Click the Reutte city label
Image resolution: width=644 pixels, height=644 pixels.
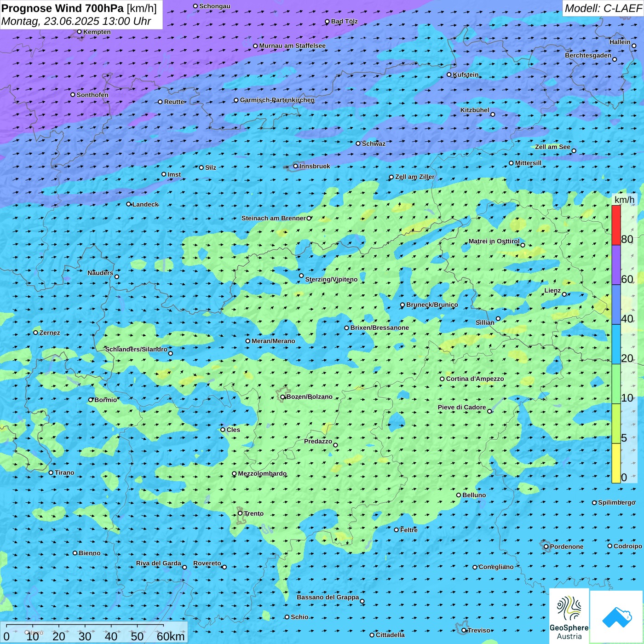[x=174, y=102]
